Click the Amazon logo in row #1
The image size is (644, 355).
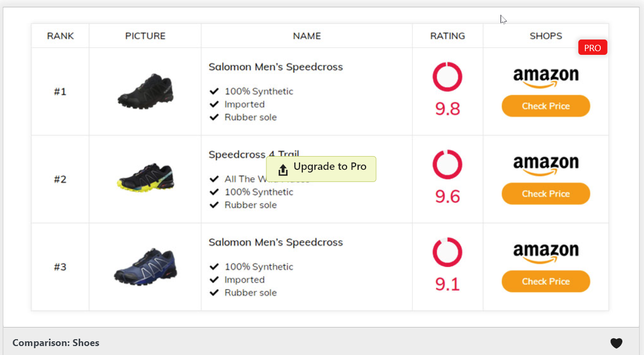point(546,78)
